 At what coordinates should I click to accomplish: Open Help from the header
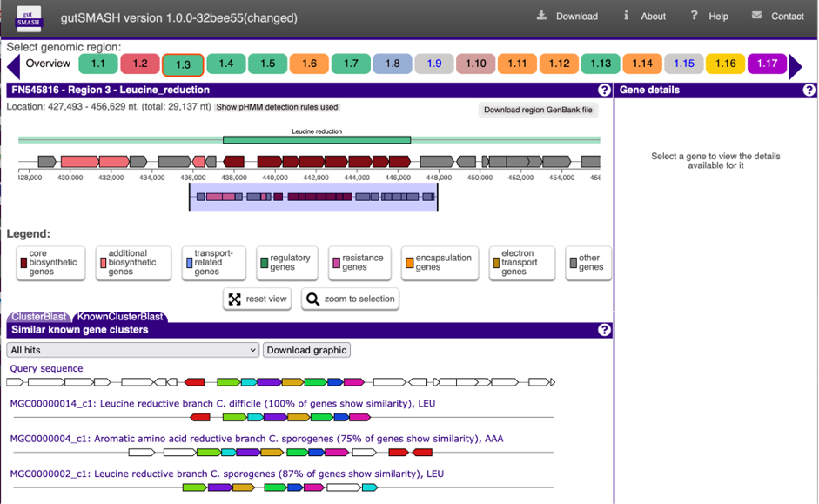[694, 16]
